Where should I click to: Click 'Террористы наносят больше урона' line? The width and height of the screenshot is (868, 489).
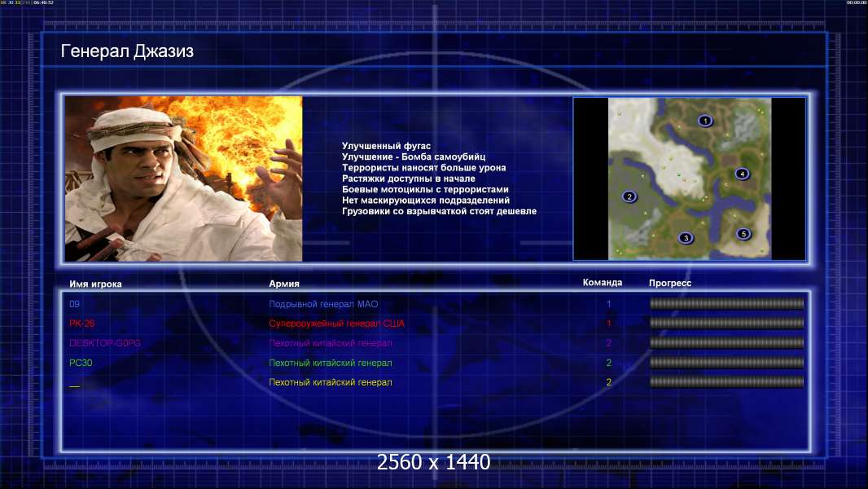click(x=423, y=167)
